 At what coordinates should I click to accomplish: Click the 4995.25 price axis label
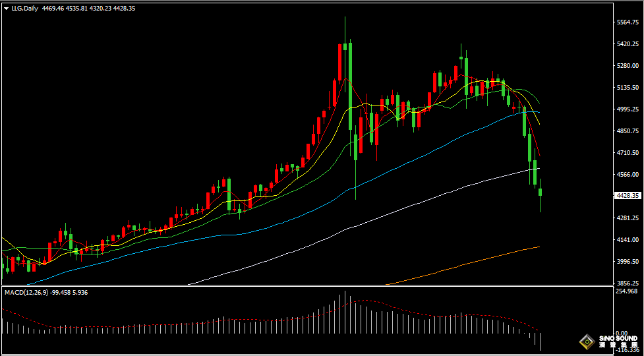(628, 109)
